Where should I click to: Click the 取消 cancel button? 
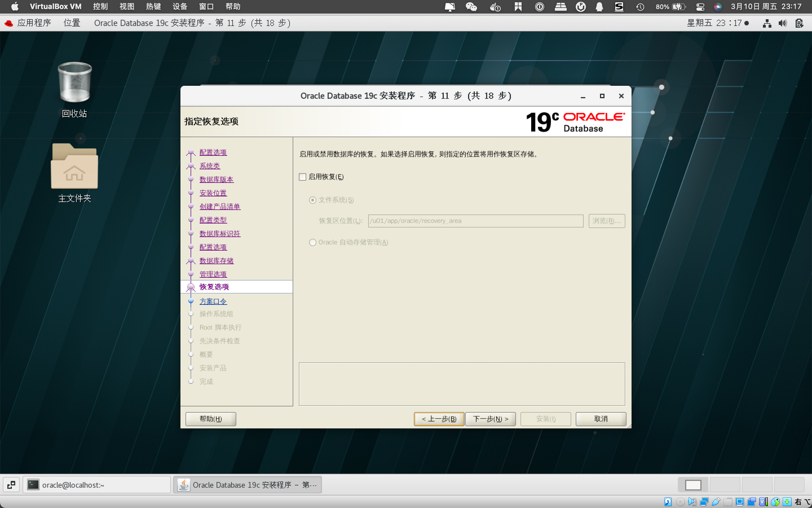[601, 419]
